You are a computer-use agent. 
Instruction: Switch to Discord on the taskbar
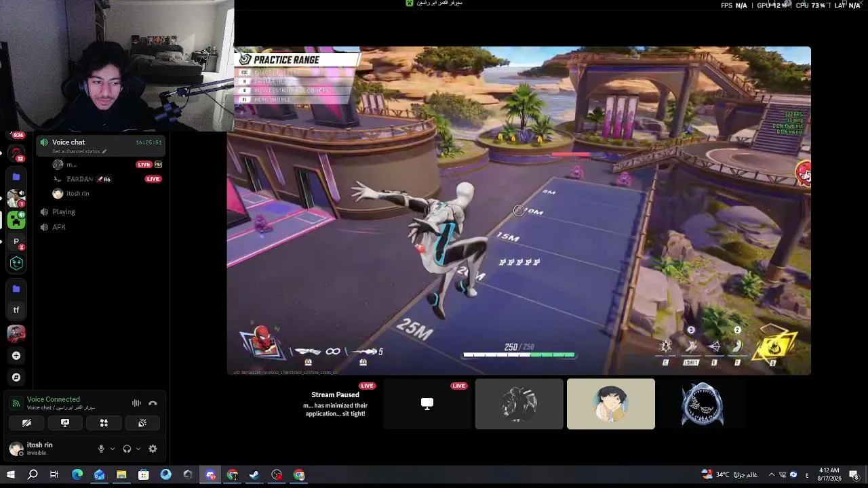[x=210, y=474]
